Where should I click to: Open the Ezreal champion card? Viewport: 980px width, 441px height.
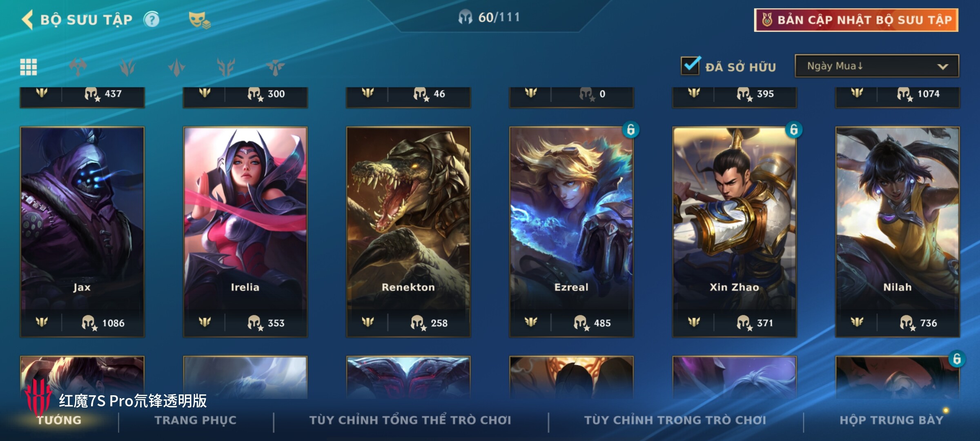(571, 232)
